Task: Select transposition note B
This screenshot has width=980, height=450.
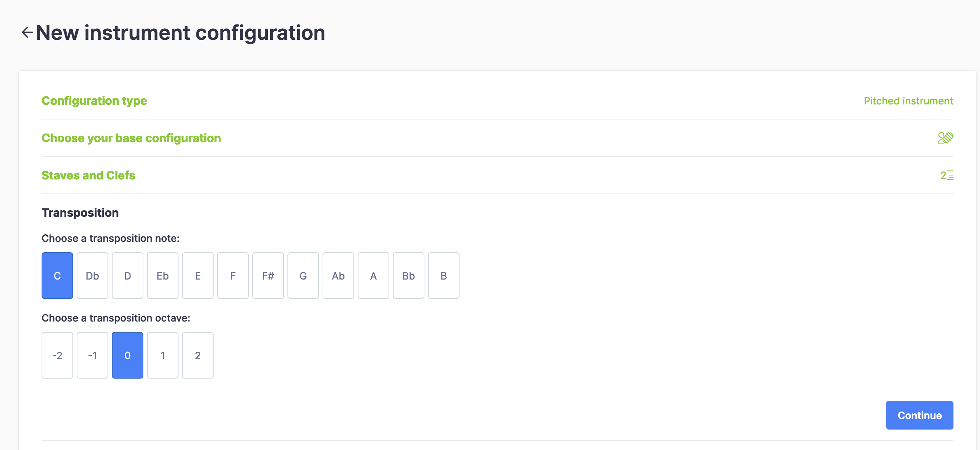Action: tap(444, 276)
